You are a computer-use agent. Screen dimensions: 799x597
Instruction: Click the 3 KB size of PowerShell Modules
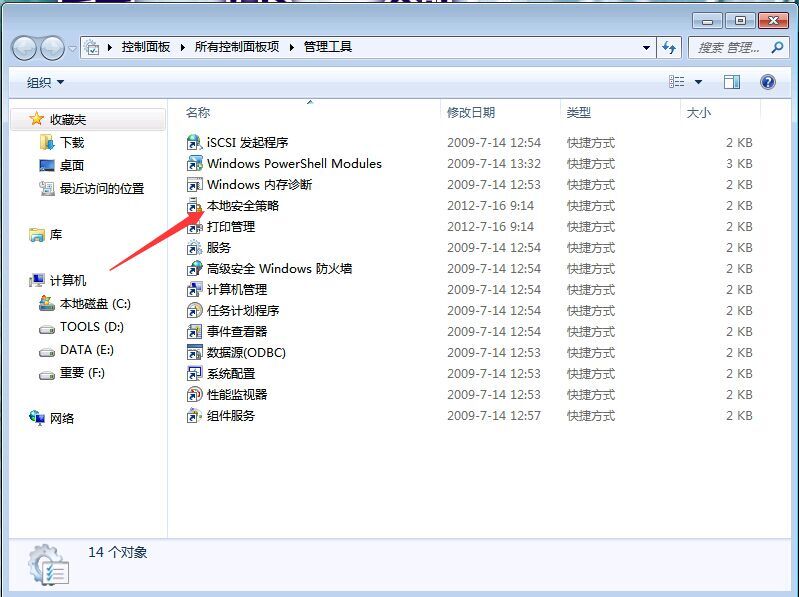click(739, 164)
